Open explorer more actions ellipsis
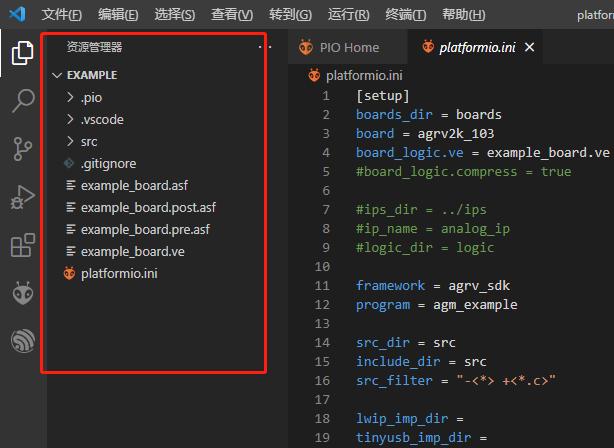The height and width of the screenshot is (448, 614). tap(265, 47)
